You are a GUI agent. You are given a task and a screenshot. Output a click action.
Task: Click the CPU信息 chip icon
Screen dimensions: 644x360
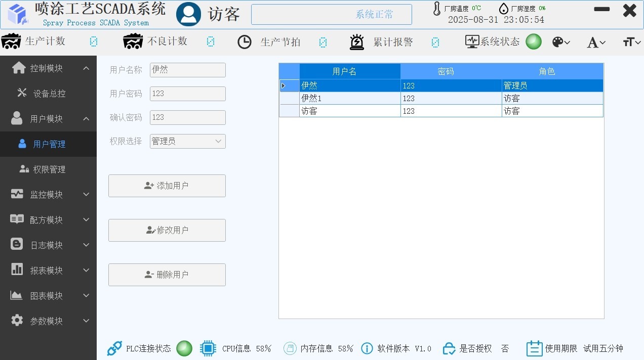208,348
